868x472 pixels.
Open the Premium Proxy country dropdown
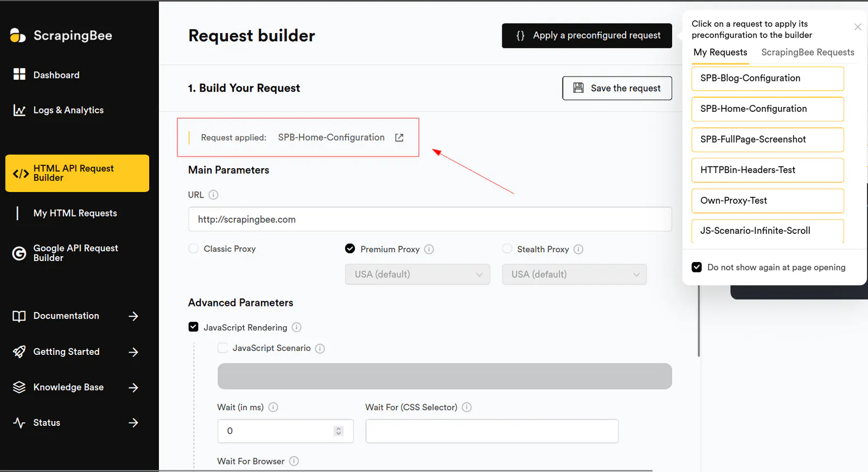click(418, 275)
